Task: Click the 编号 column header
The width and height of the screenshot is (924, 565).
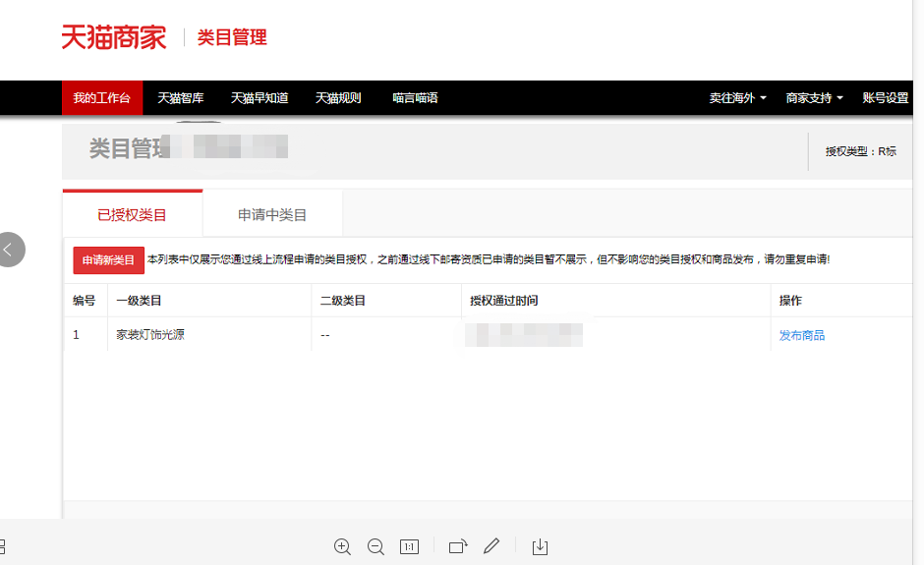Action: [x=85, y=301]
